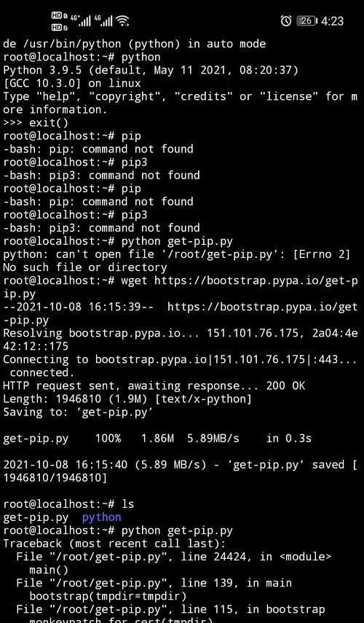Tap the alarm clock icon
The height and width of the screenshot is (623, 364).
click(x=286, y=21)
